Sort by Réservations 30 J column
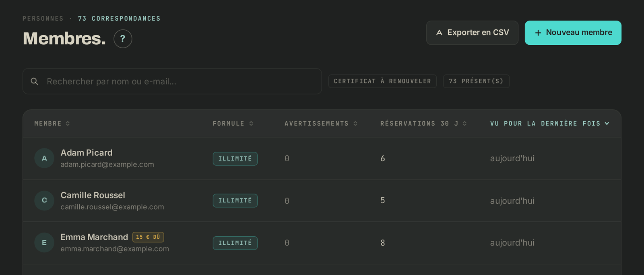Image resolution: width=644 pixels, height=275 pixels. pos(423,123)
